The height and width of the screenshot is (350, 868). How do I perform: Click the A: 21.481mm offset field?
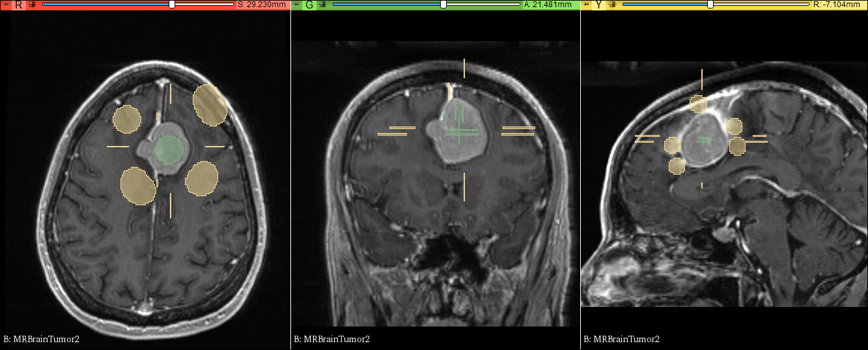pos(548,5)
